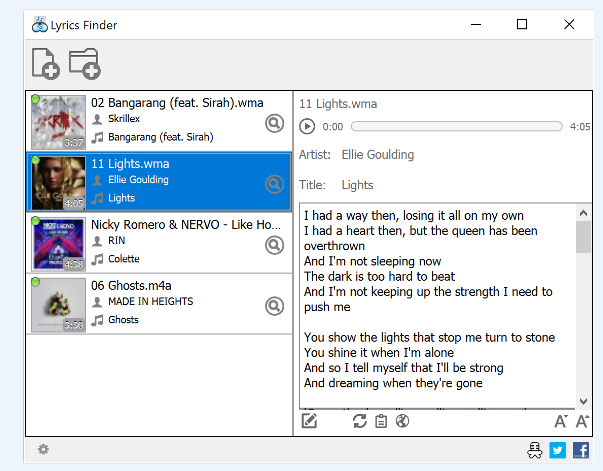
Task: Close the Lyrics Finder window
Action: [569, 25]
